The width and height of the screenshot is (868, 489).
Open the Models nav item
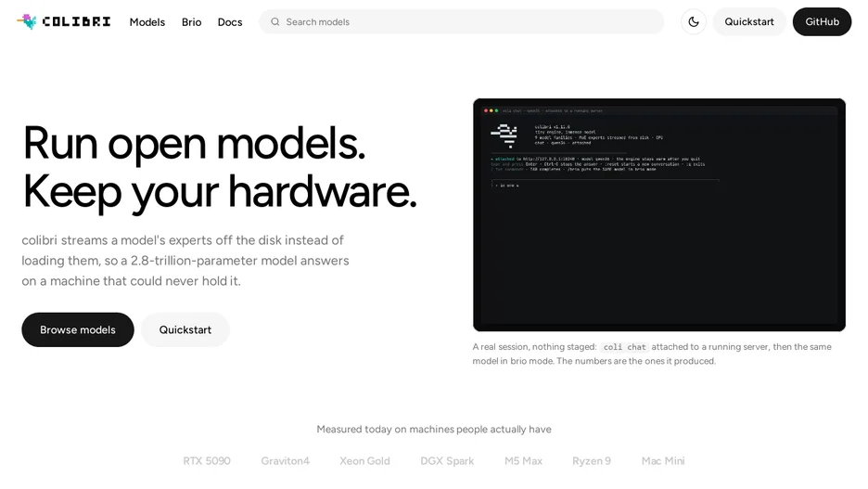pyautogui.click(x=147, y=22)
